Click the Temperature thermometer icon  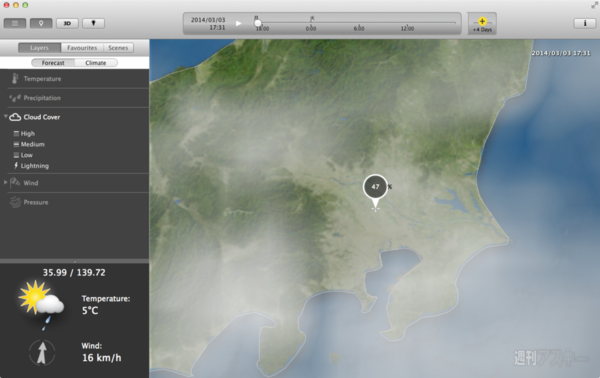15,78
